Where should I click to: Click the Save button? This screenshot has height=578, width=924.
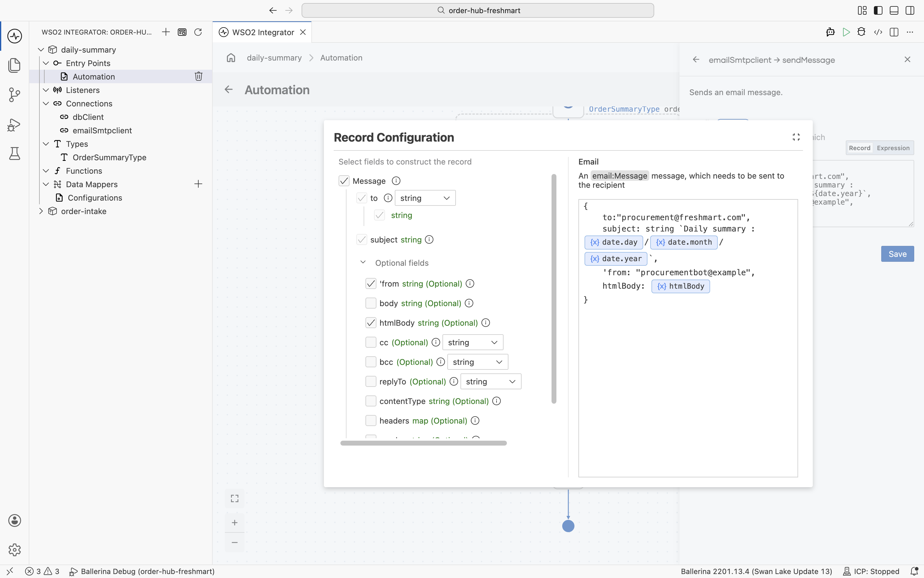(x=897, y=254)
